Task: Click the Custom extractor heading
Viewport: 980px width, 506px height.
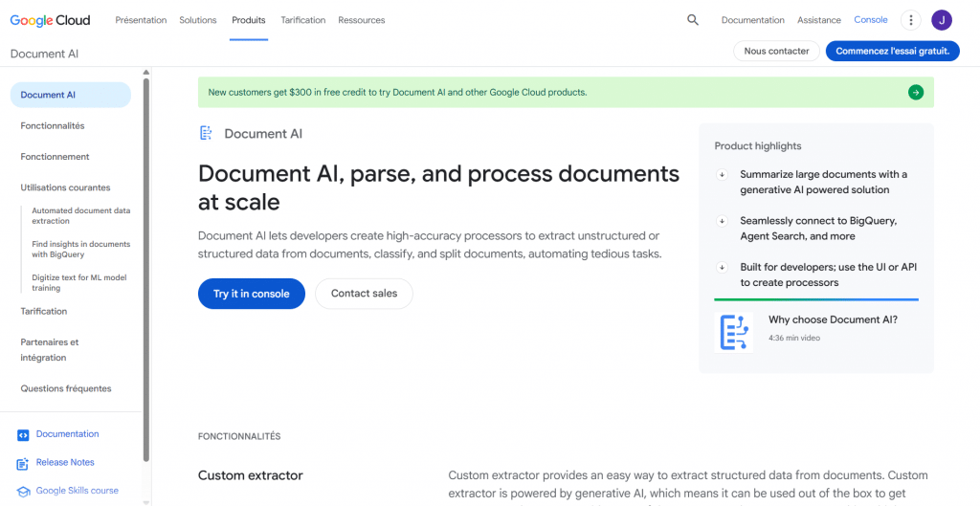Action: pos(251,475)
